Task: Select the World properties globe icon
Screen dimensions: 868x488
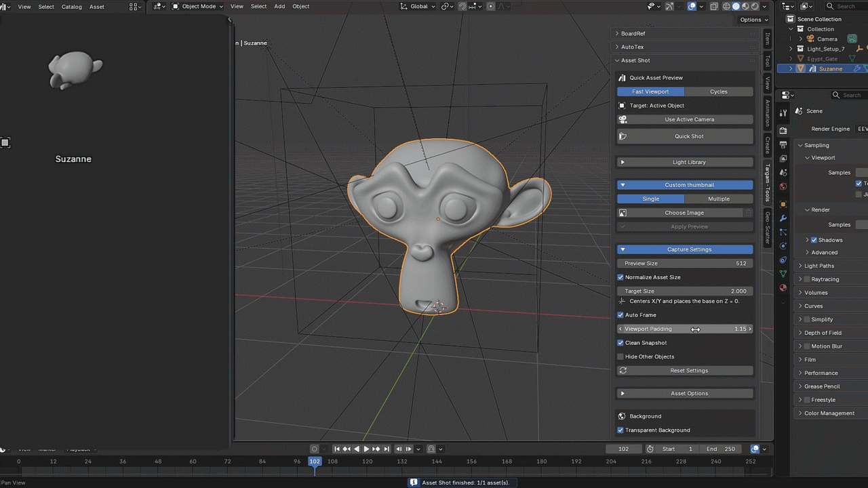Action: [x=783, y=186]
